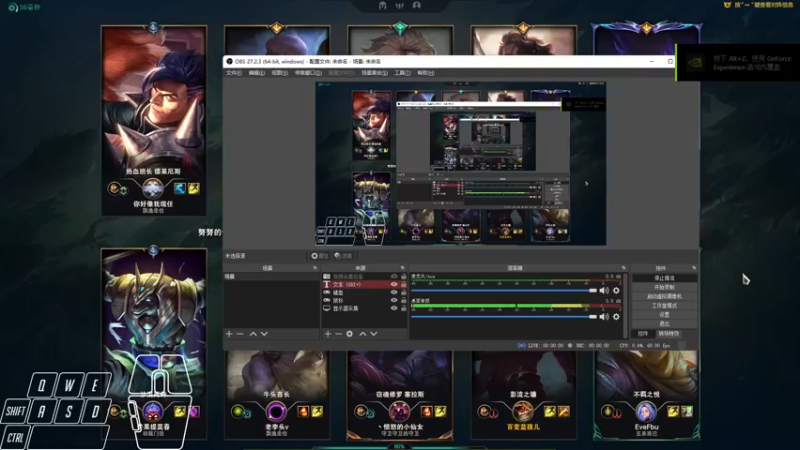Pop out the 场景 dock panel
The image size is (800, 450).
point(315,268)
